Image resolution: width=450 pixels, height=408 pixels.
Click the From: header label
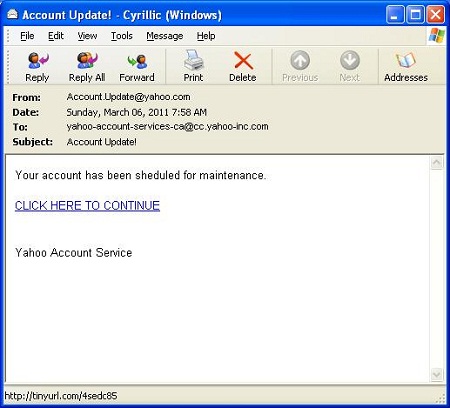click(26, 98)
